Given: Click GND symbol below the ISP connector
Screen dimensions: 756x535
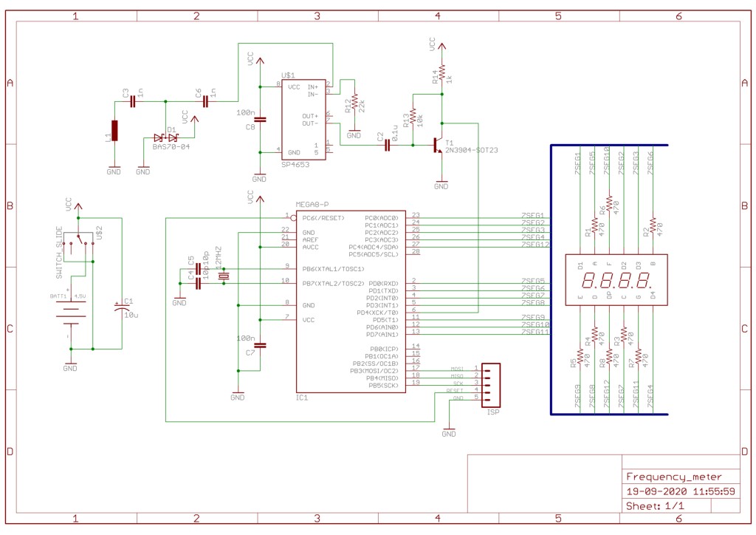Looking at the screenshot, I should (448, 432).
